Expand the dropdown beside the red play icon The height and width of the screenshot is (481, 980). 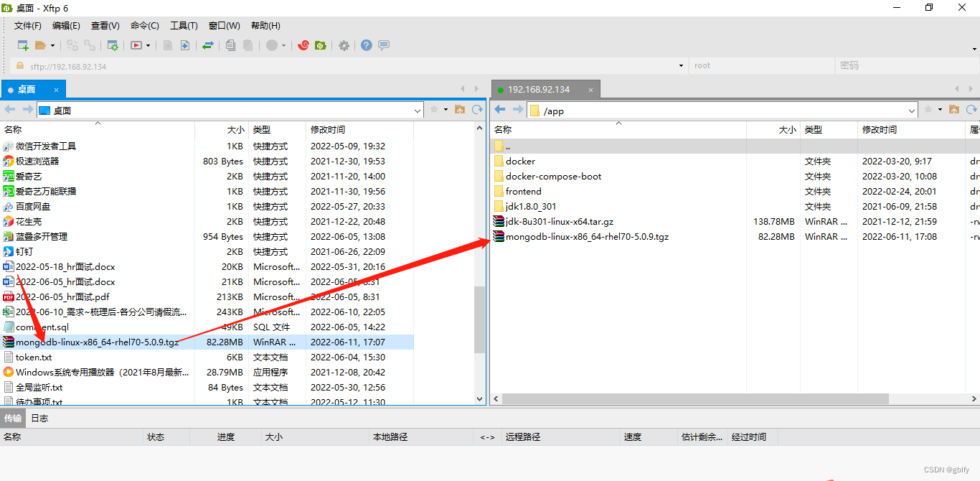click(149, 45)
